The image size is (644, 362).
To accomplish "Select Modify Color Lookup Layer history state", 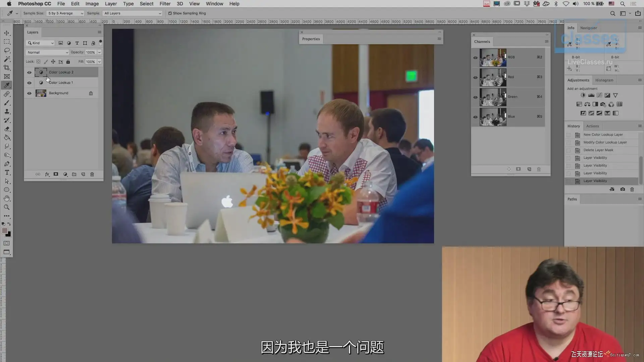I will (x=605, y=142).
